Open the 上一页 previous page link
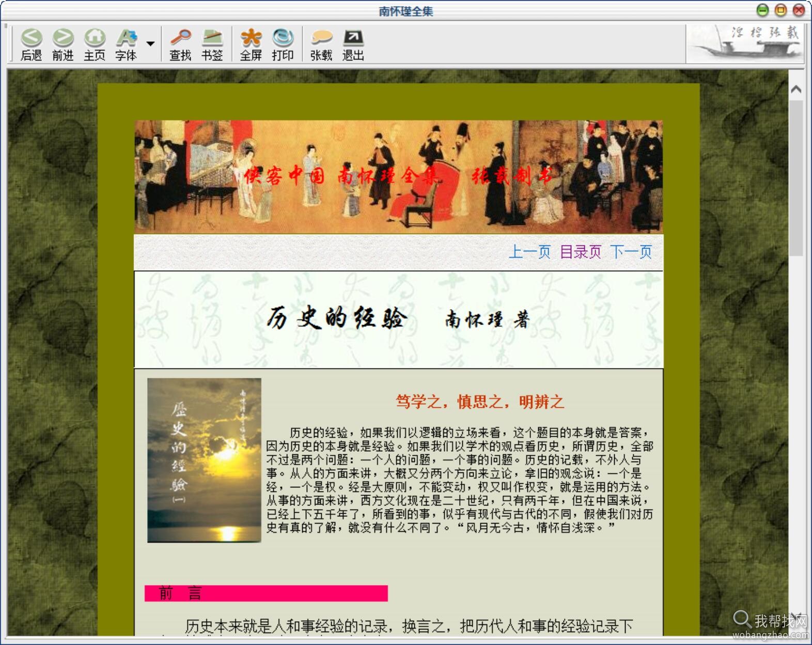Image resolution: width=812 pixels, height=645 pixels. 530,252
